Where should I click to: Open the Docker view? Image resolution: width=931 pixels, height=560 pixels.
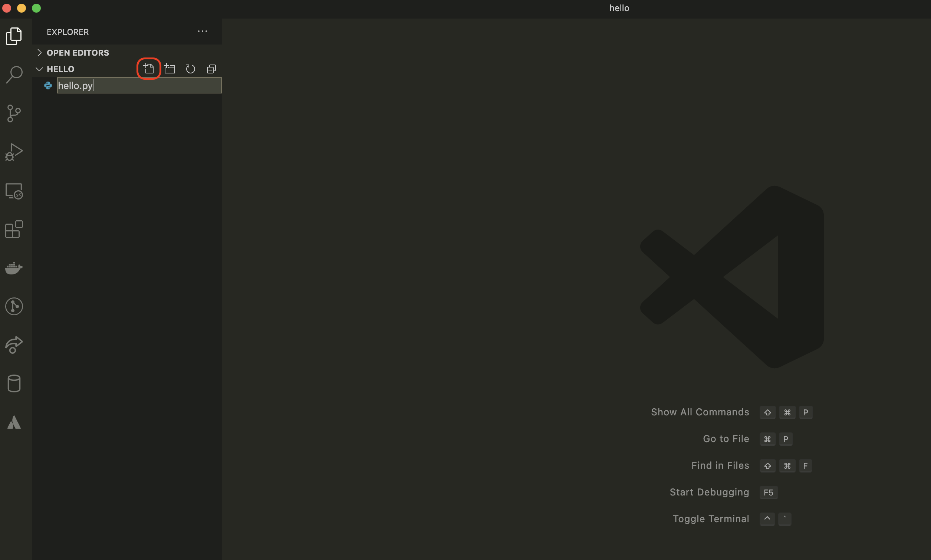click(x=14, y=268)
